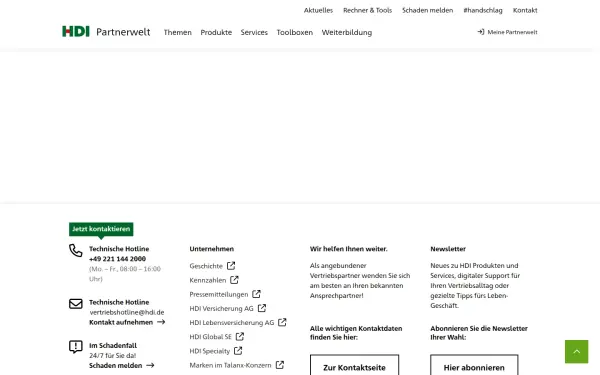This screenshot has height=375, width=600.
Task: Click the Zur Kontaktseite button
Action: tap(354, 365)
